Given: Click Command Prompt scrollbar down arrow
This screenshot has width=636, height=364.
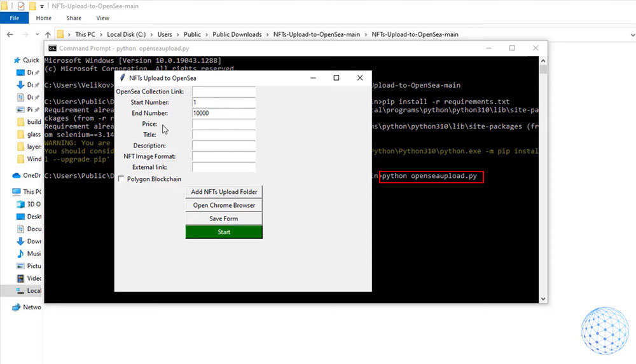Looking at the screenshot, I should click(x=543, y=299).
